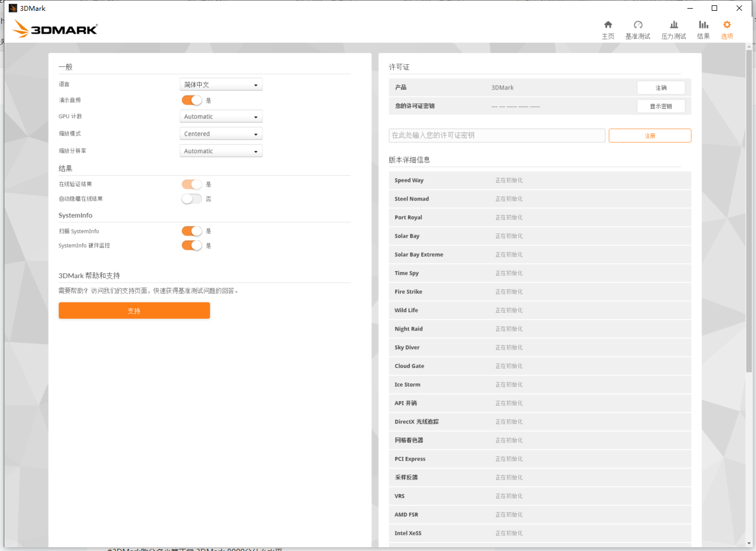The height and width of the screenshot is (551, 756).
Task: Select the Solar Bay Extreme row
Action: (x=540, y=254)
